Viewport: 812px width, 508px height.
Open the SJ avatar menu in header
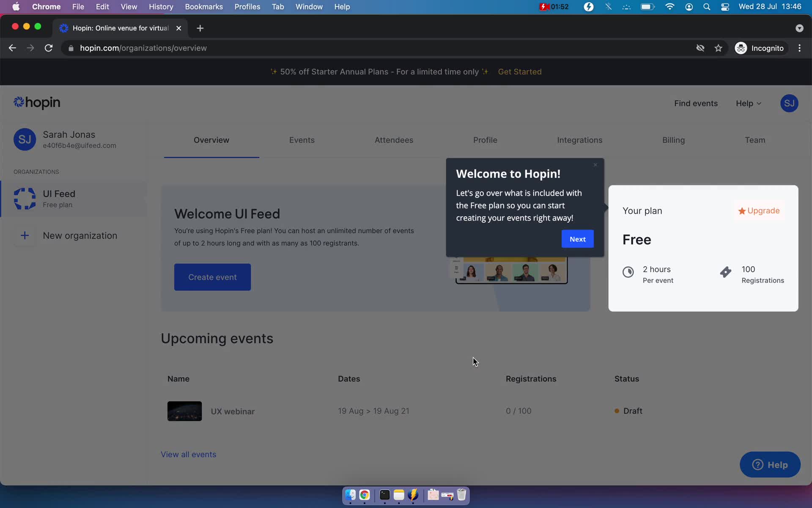[789, 103]
